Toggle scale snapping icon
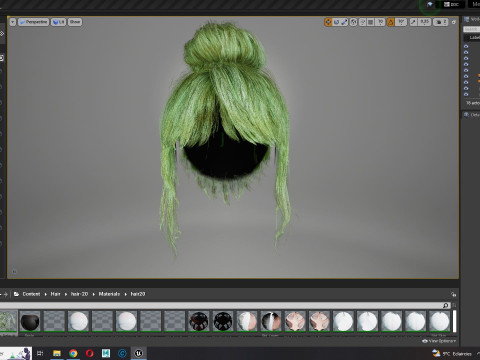The width and height of the screenshot is (480, 360). 413,22
